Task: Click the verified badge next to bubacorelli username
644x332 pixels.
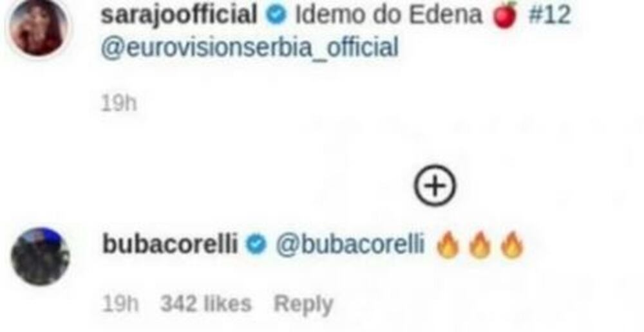Action: click(x=256, y=244)
